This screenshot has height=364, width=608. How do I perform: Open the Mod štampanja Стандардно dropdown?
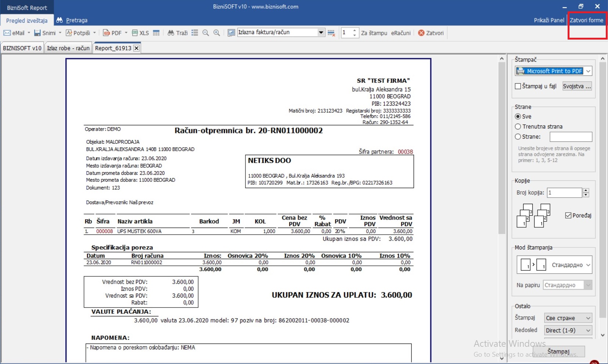[588, 265]
